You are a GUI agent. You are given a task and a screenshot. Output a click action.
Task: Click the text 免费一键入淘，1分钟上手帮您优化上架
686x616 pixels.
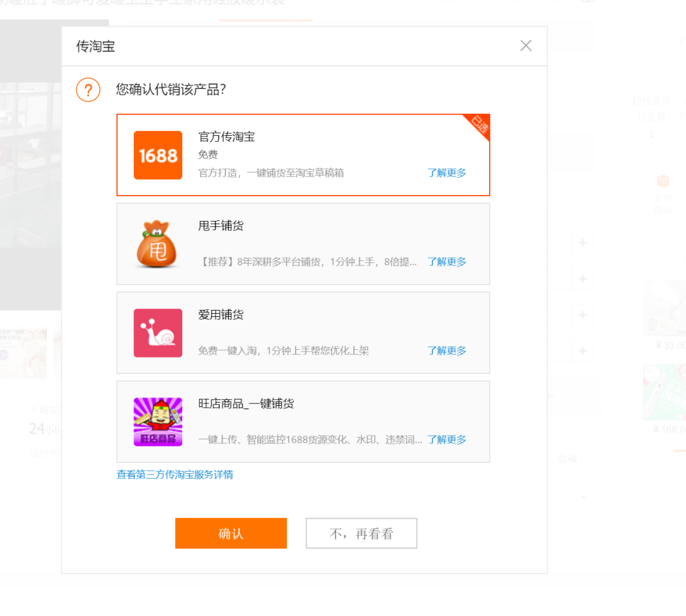283,351
